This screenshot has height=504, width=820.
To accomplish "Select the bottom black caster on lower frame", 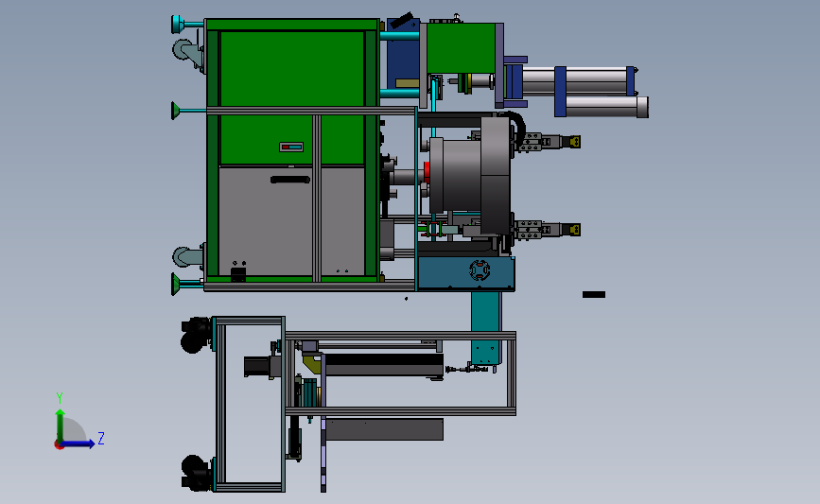I will pos(196,473).
